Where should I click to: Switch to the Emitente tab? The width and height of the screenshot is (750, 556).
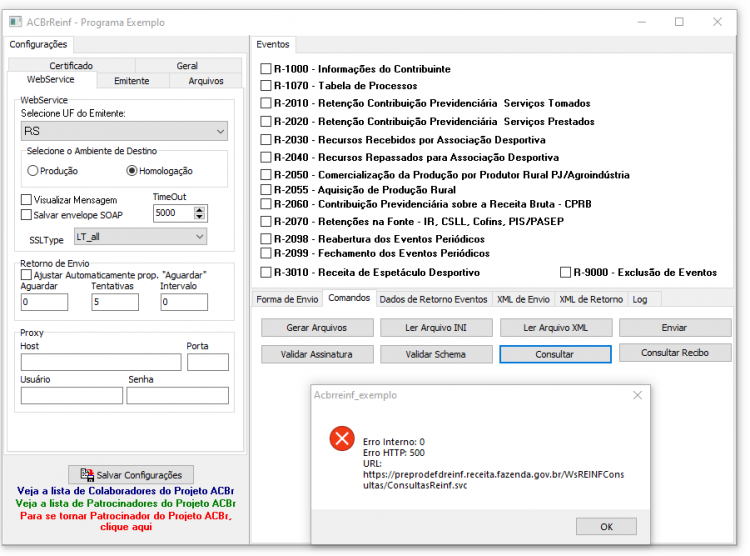(x=132, y=81)
